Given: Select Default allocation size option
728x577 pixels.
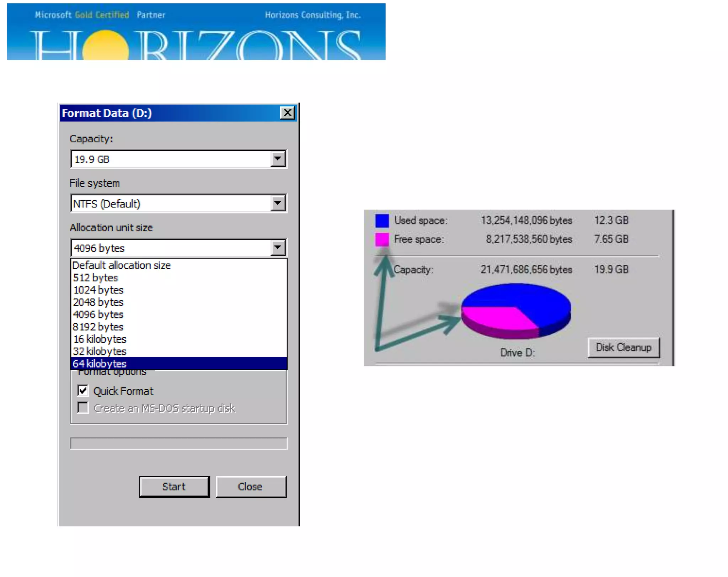Looking at the screenshot, I should coord(122,265).
